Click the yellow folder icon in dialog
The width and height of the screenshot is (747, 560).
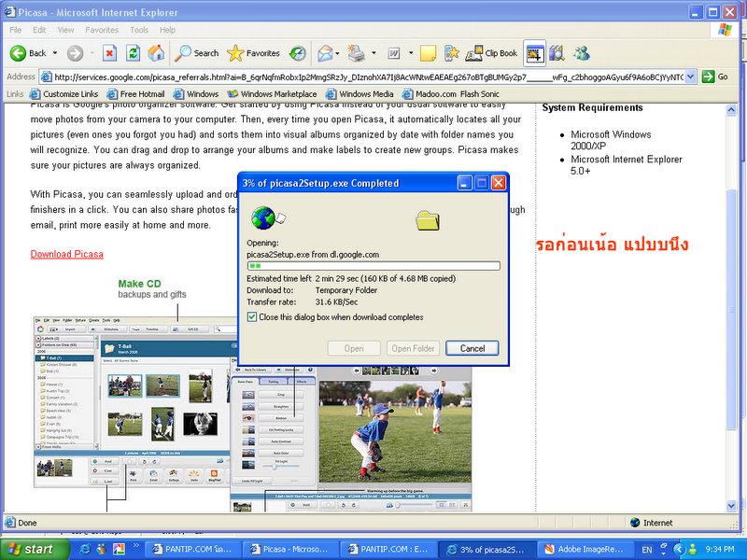[x=428, y=220]
